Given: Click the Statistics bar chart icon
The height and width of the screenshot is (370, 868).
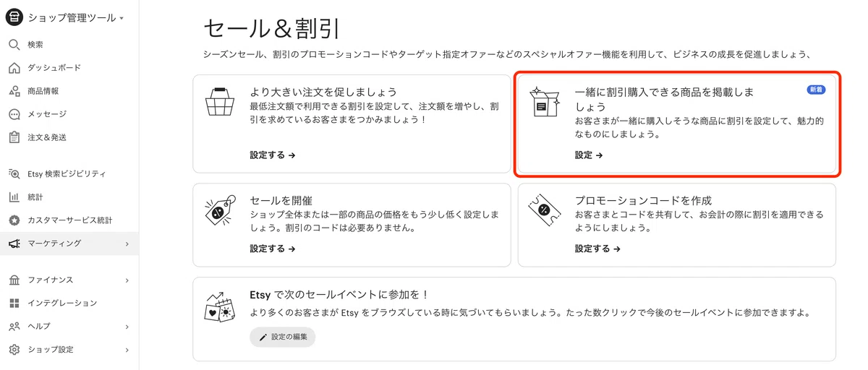Looking at the screenshot, I should [14, 197].
